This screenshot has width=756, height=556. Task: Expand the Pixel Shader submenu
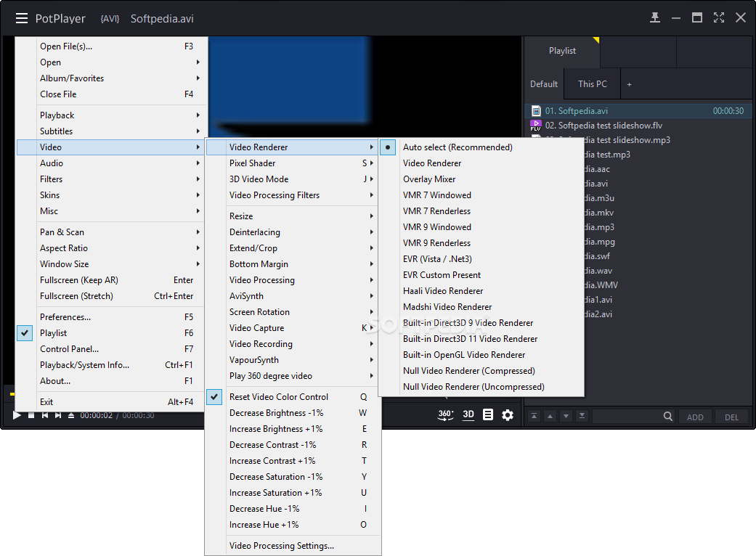(293, 163)
